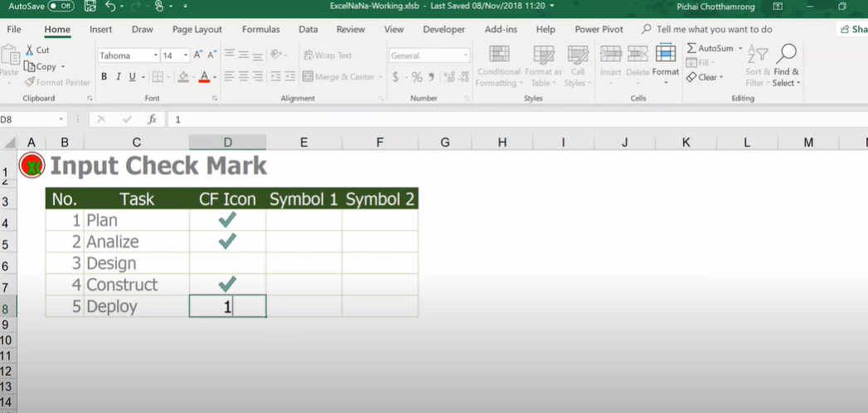868x413 pixels.
Task: Click the Insert Function fx button
Action: (x=153, y=119)
